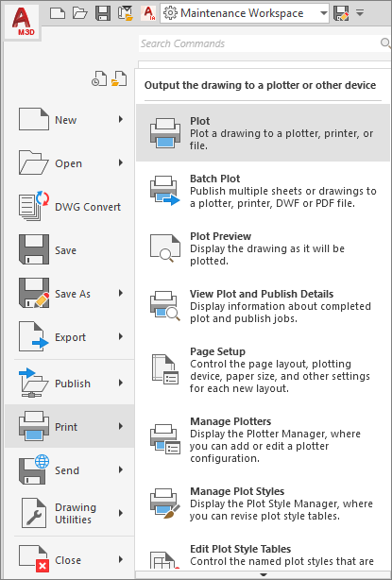Click the Open folder icon in quick access toolbar
392x580 pixels.
80,13
